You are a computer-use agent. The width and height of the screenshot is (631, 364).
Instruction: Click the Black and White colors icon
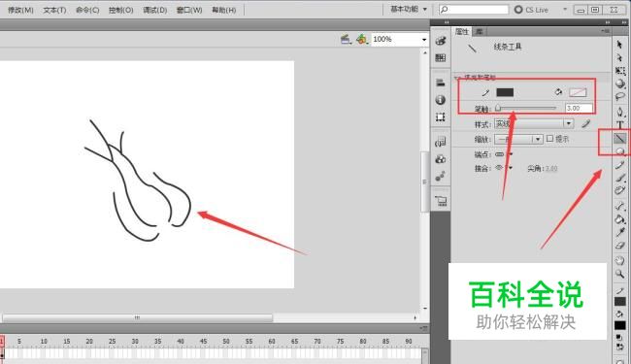pyautogui.click(x=619, y=337)
